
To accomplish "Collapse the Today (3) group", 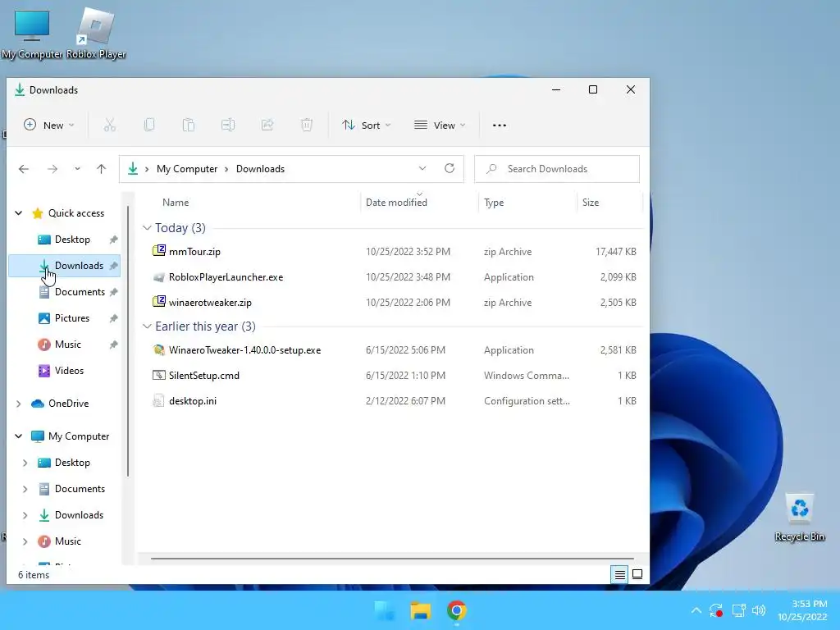I will tap(148, 228).
